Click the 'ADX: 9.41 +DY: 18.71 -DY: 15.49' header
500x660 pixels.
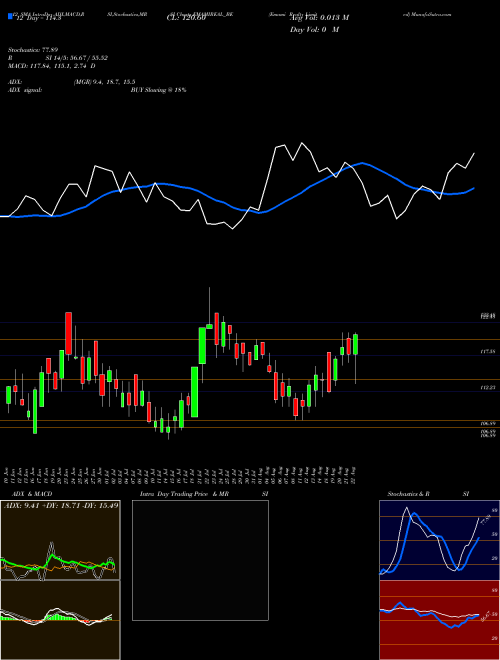tap(61, 505)
